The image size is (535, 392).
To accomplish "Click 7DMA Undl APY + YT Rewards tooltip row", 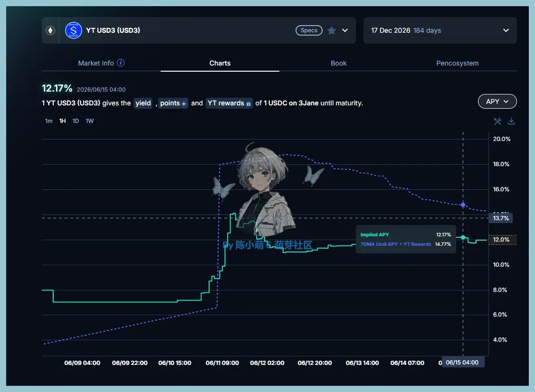I will coord(406,244).
